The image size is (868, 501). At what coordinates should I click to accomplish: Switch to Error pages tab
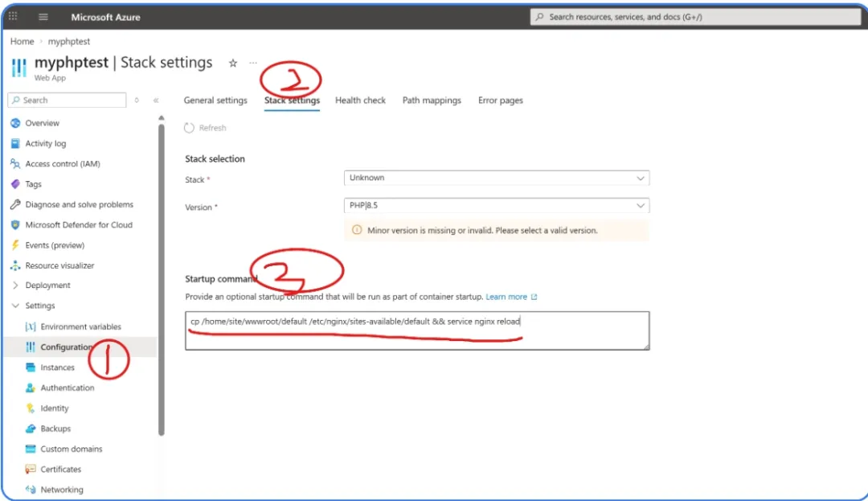(501, 101)
